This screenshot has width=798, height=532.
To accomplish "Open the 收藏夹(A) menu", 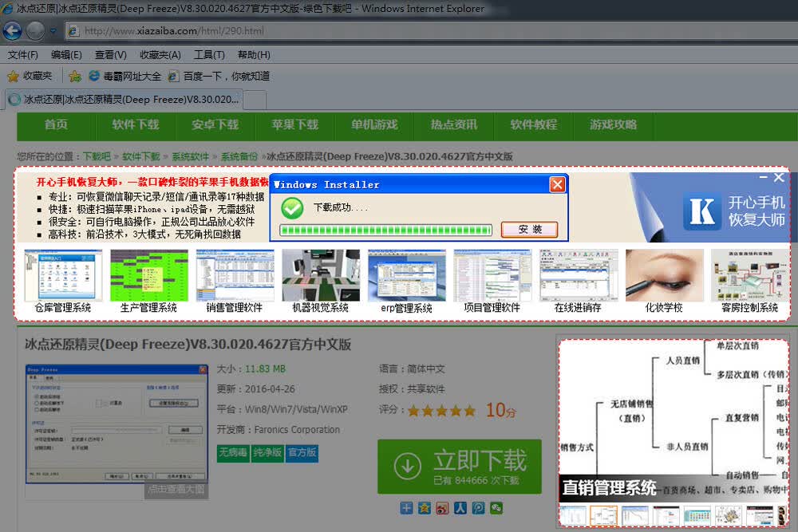I will click(x=160, y=54).
